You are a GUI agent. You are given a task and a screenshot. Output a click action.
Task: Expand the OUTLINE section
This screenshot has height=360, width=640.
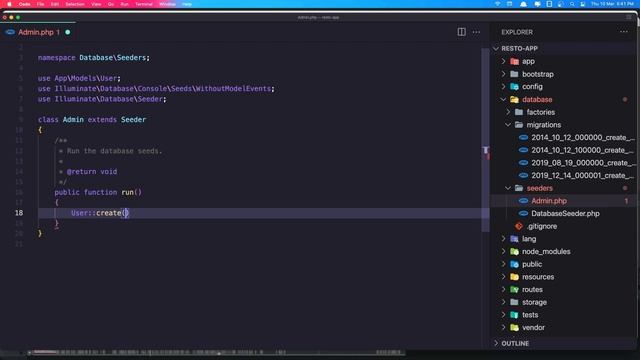point(496,343)
